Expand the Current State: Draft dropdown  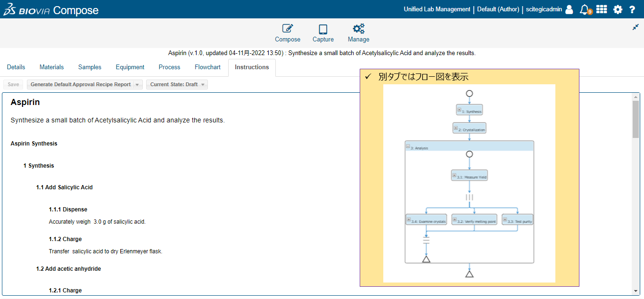click(203, 85)
